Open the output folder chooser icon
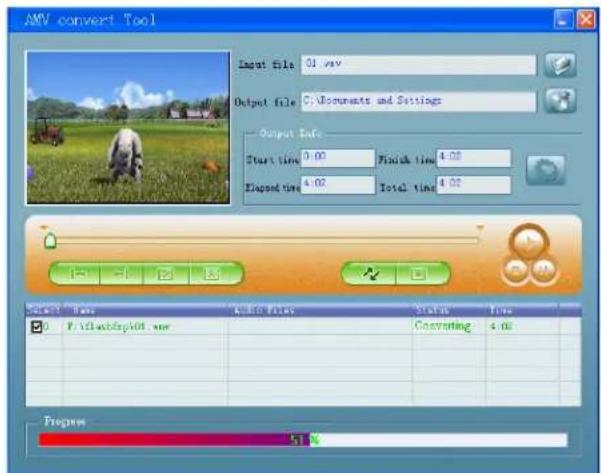The width and height of the screenshot is (601, 473). pyautogui.click(x=560, y=101)
